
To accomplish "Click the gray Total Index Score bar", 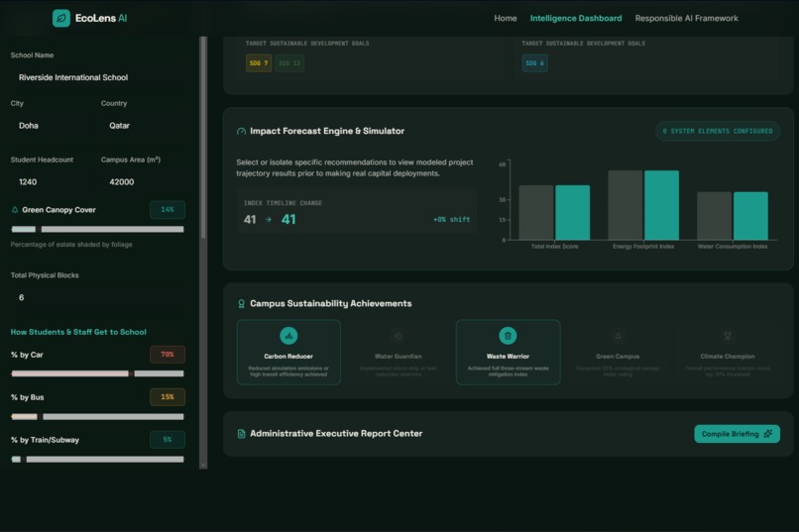I will coord(536,212).
